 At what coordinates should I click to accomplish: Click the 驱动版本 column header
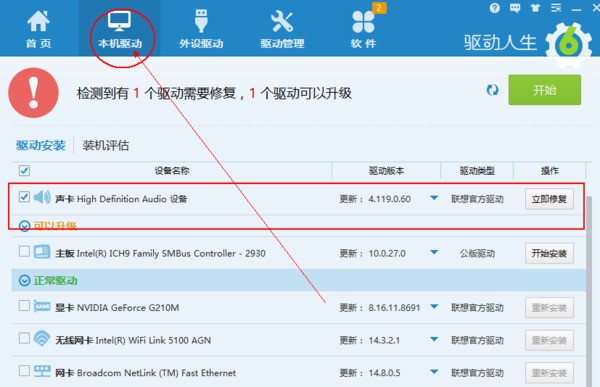point(386,171)
